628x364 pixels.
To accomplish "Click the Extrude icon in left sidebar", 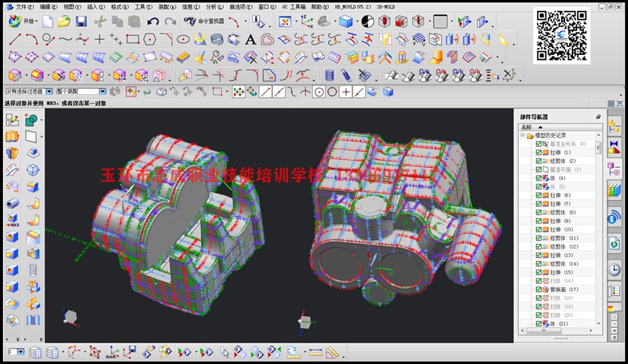I will point(12,136).
